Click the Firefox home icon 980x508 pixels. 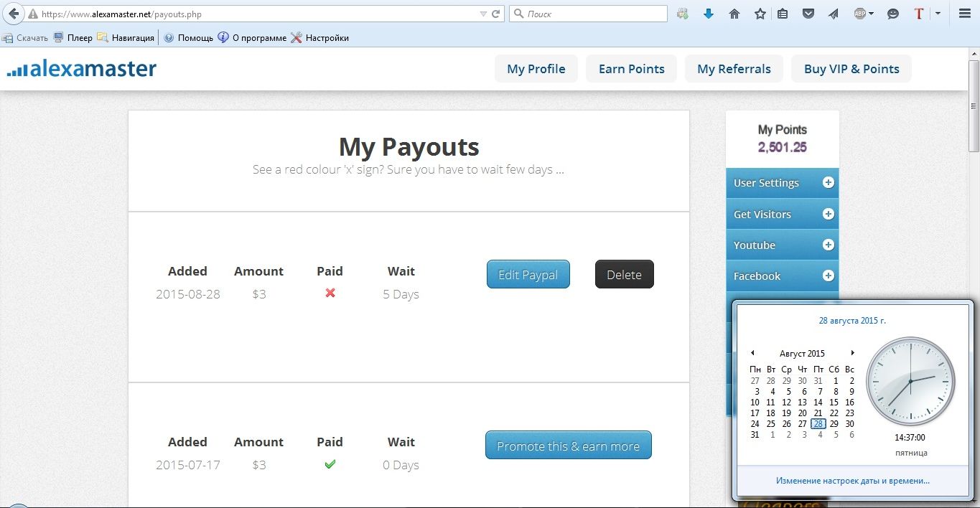(734, 14)
